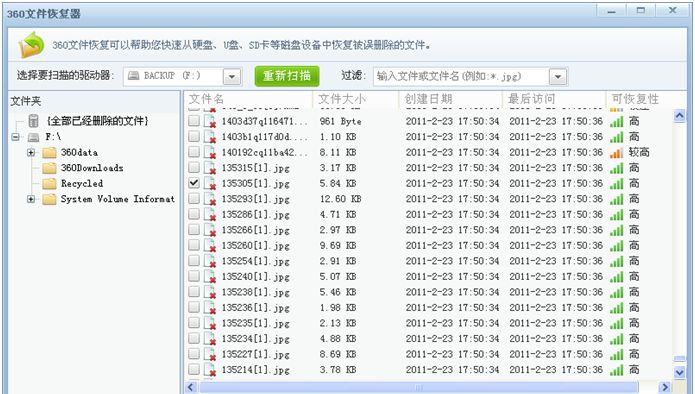The width and height of the screenshot is (695, 394).
Task: Click green recoverability bars for 135227[1].jpg
Action: coord(617,355)
